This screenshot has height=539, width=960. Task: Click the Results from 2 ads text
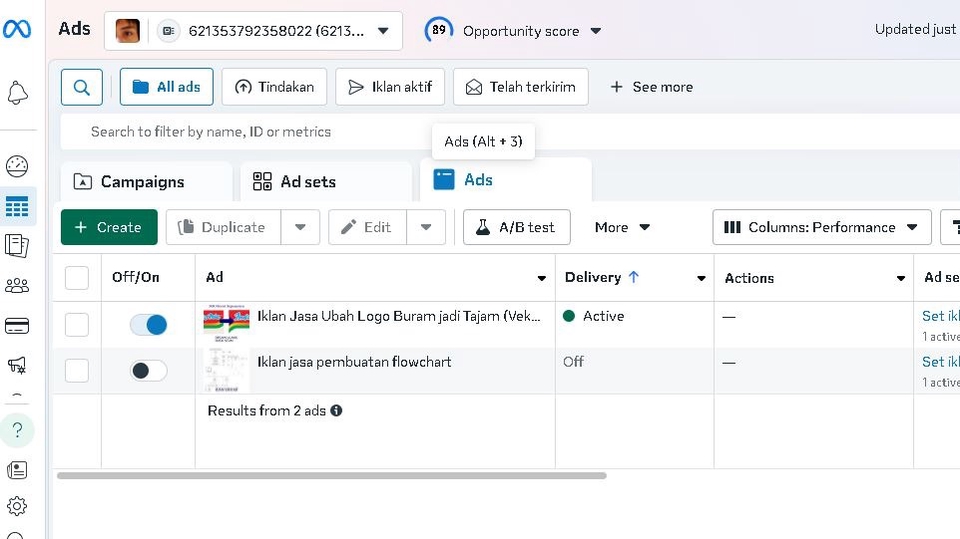pyautogui.click(x=266, y=410)
